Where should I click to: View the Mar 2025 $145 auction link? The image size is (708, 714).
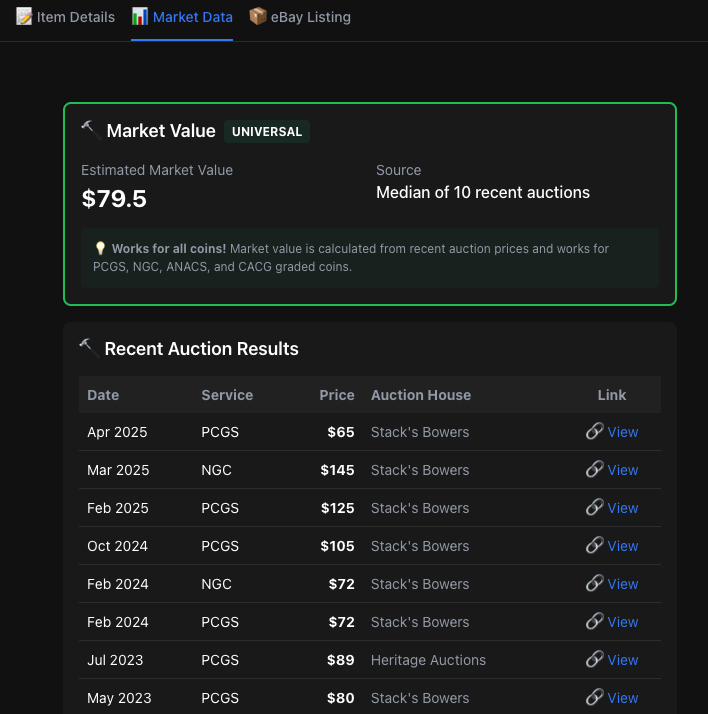(x=623, y=470)
